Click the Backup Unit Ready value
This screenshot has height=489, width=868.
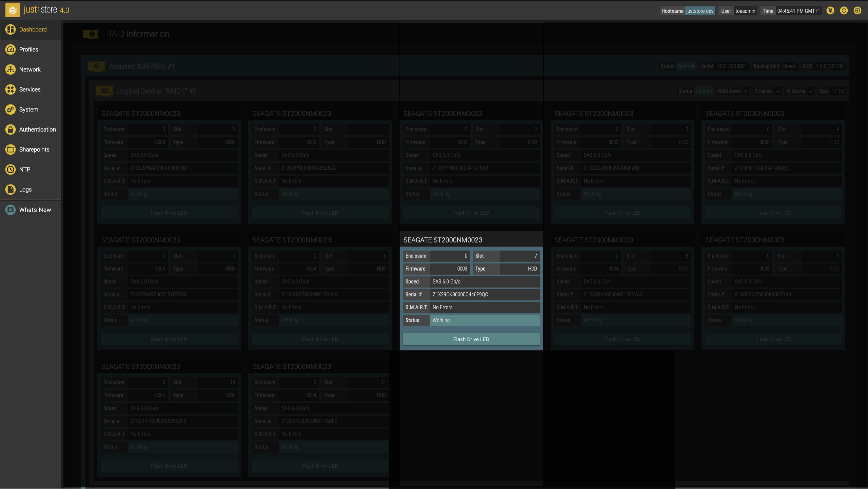789,66
